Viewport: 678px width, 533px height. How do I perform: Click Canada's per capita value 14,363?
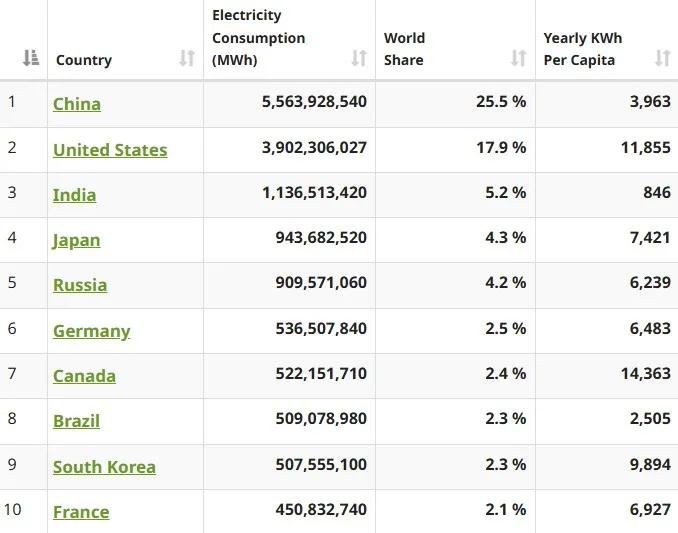pyautogui.click(x=646, y=373)
